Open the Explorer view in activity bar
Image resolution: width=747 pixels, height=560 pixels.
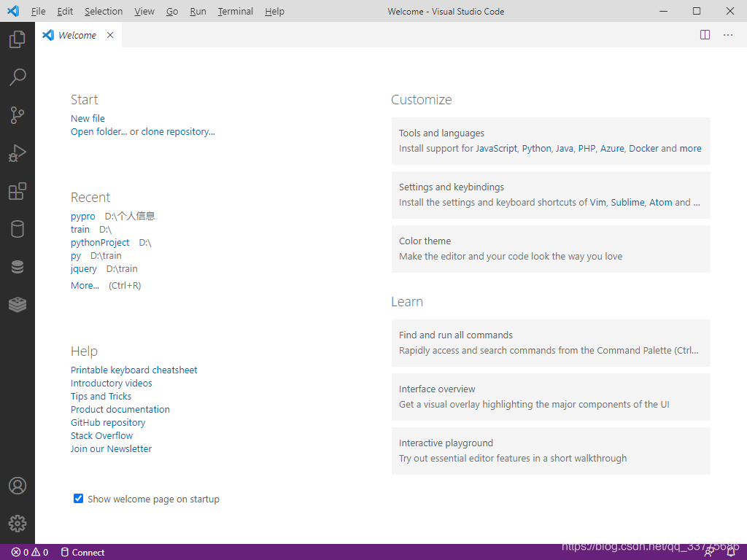tap(18, 39)
